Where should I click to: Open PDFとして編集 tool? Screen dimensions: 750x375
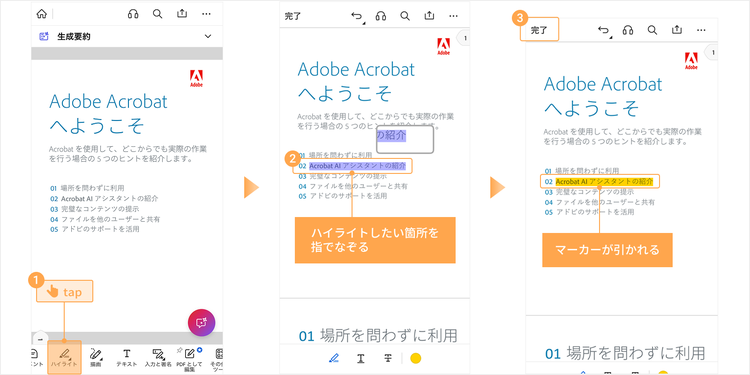pos(188,359)
